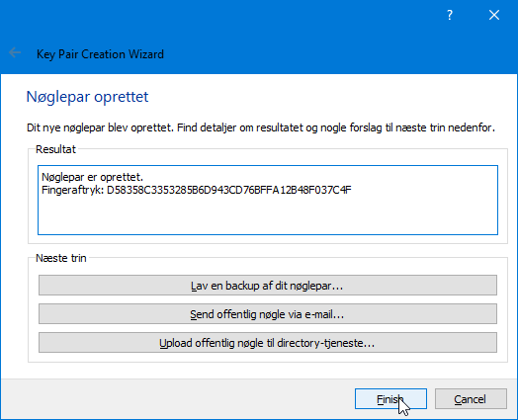The image size is (518, 420).
Task: Close the Key Pair Creation Wizard window
Action: coord(494,15)
